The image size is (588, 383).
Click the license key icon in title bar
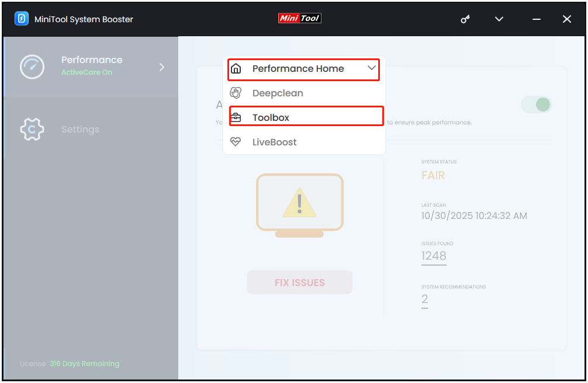tap(465, 19)
